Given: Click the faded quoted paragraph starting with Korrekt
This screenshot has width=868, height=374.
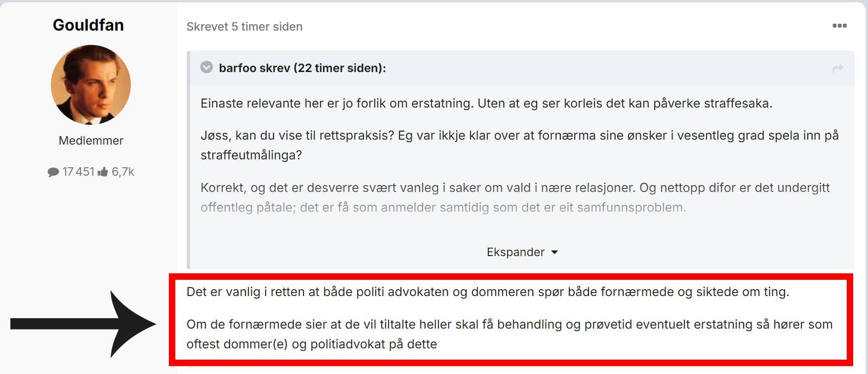Looking at the screenshot, I should [515, 197].
